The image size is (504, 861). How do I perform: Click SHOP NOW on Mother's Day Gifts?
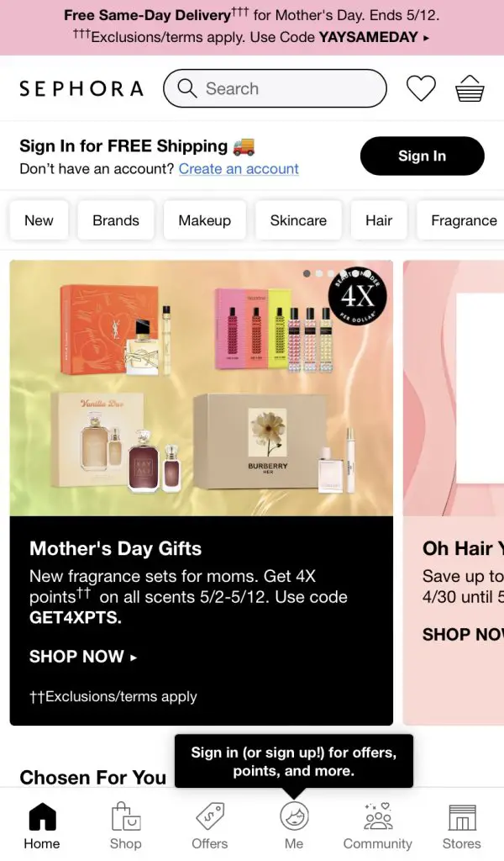(83, 656)
